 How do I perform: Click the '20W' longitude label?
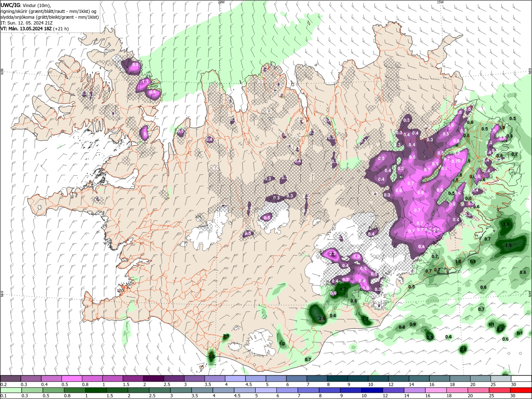coord(221,2)
